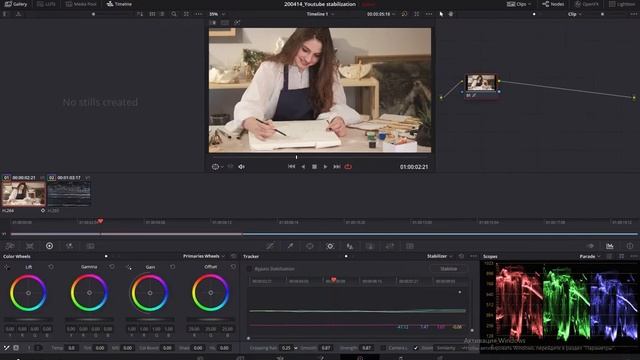
Task: Toggle the loop playback button
Action: [348, 167]
